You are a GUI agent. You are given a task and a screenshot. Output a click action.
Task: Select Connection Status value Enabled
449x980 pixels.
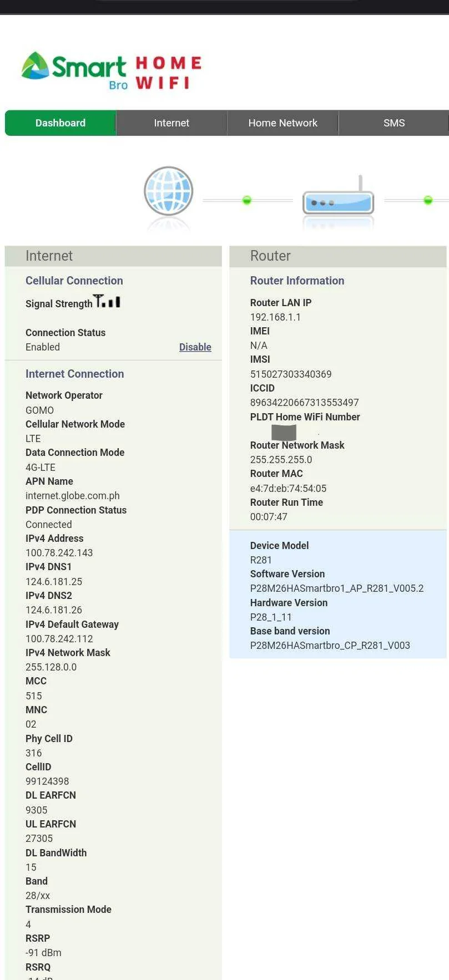pos(43,347)
